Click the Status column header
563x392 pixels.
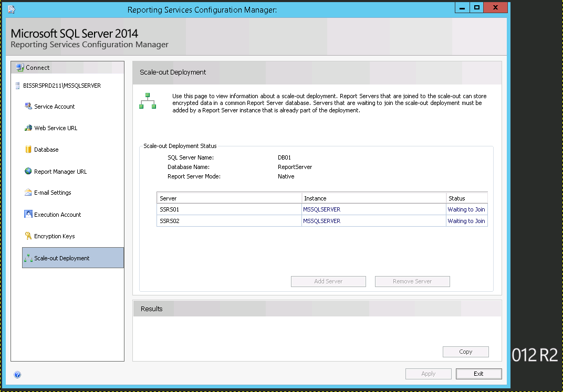466,198
